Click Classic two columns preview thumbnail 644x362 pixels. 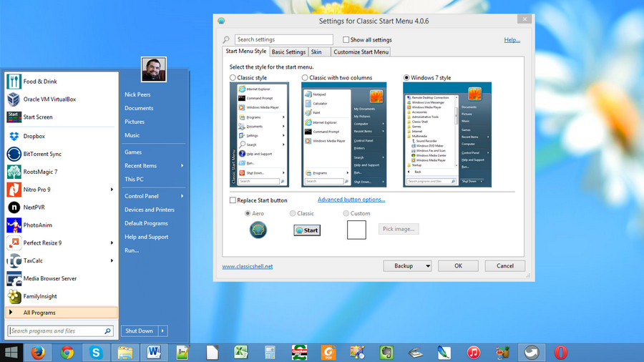click(x=343, y=134)
